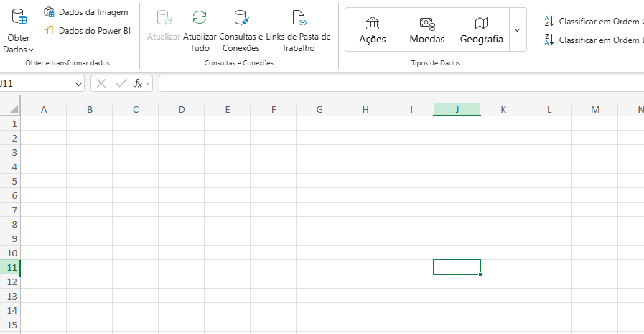Image resolution: width=644 pixels, height=334 pixels.
Task: Select column G header
Action: pyautogui.click(x=319, y=110)
